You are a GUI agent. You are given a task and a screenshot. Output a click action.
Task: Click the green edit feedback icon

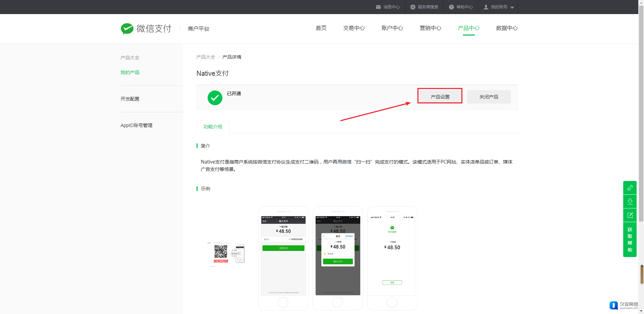pyautogui.click(x=630, y=215)
